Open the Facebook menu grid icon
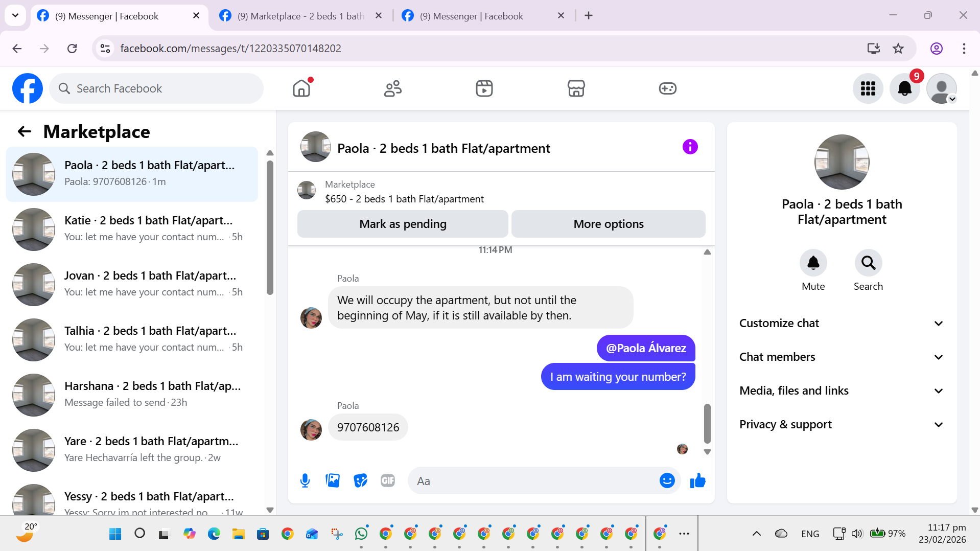 (868, 88)
